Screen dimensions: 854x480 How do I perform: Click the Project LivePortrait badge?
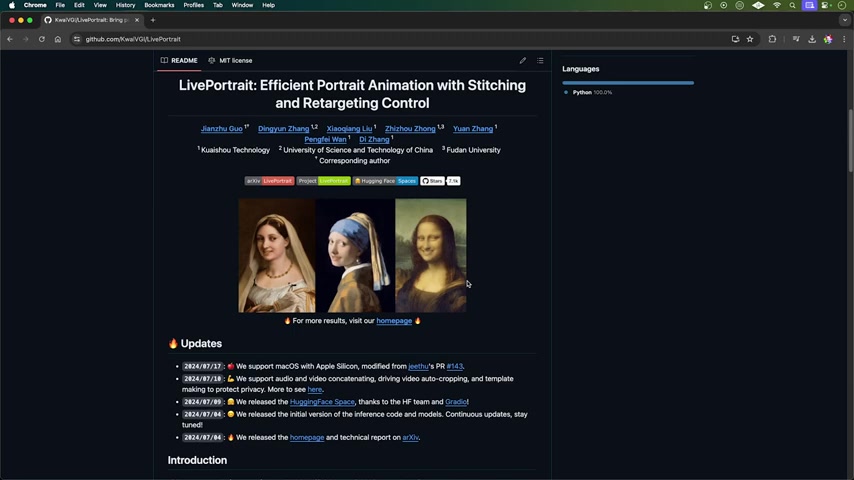pos(324,181)
